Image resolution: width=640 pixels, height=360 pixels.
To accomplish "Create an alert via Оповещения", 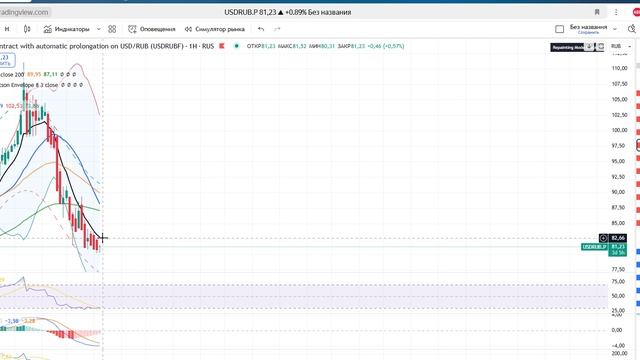I will coord(151,29).
